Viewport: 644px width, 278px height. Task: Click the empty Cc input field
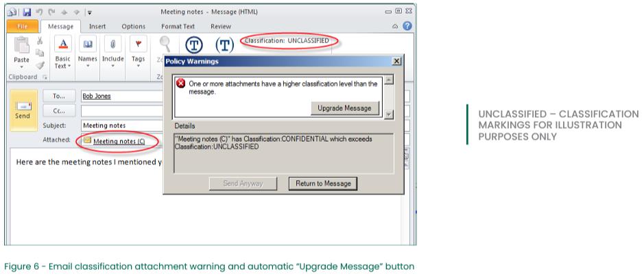(x=122, y=111)
